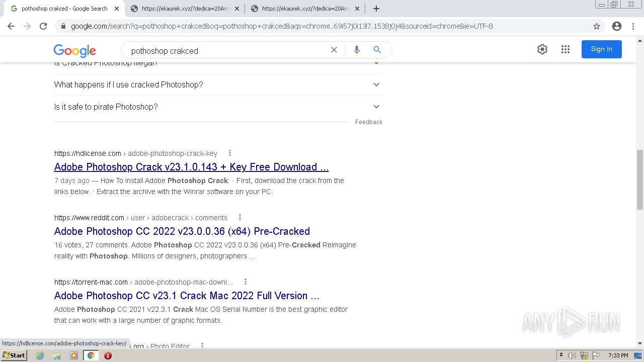Click the hdlicense.com breadcrumb URL
Screen dimensions: 644x362
[x=136, y=153]
